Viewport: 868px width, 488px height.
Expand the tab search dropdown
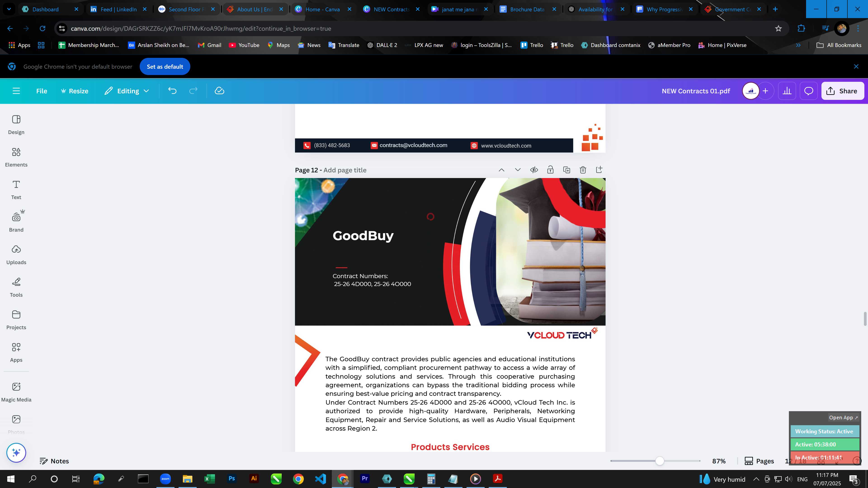tap(9, 9)
